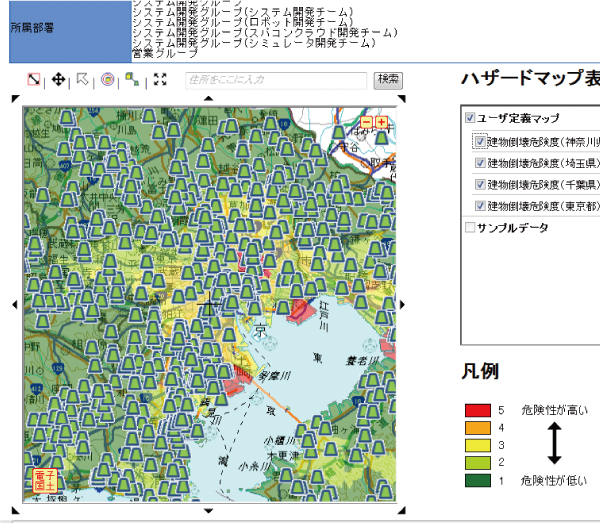Enable the サンプルデータ checkbox

pos(470,228)
